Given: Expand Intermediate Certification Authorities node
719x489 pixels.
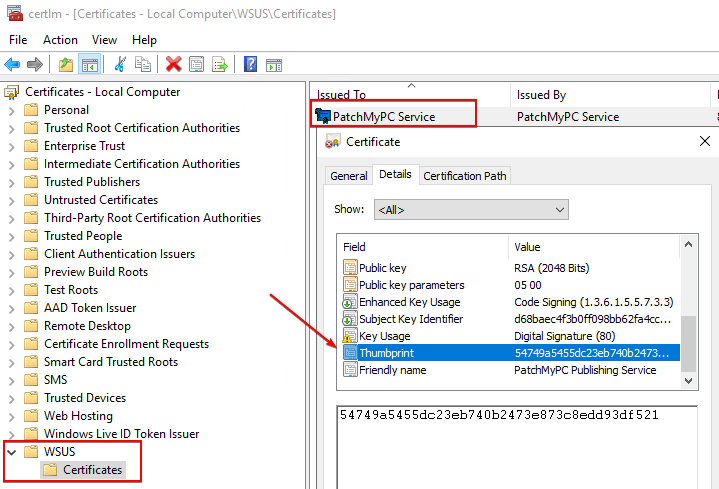Looking at the screenshot, I should click(12, 164).
